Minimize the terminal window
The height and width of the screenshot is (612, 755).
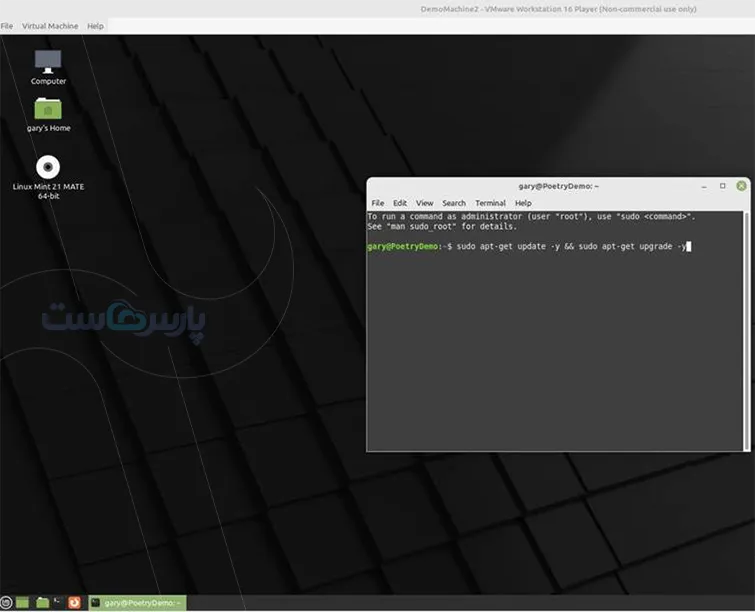704,186
